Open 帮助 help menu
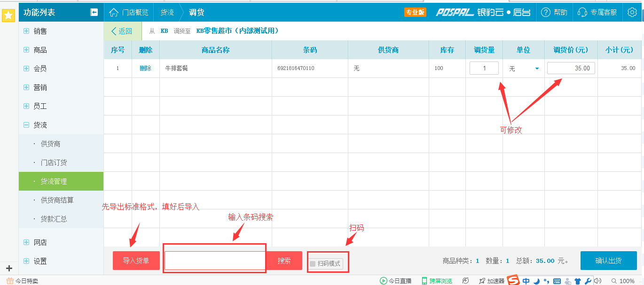644x285 pixels. pos(554,12)
